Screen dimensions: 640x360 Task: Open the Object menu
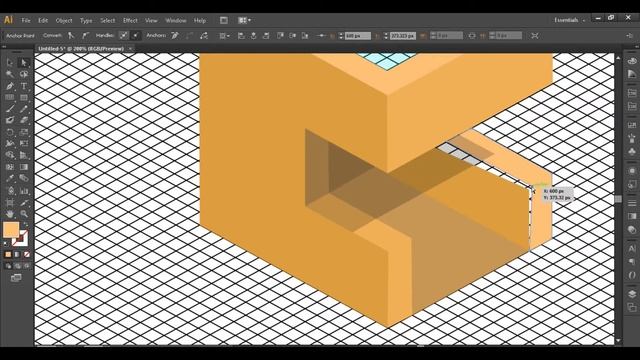[64, 20]
